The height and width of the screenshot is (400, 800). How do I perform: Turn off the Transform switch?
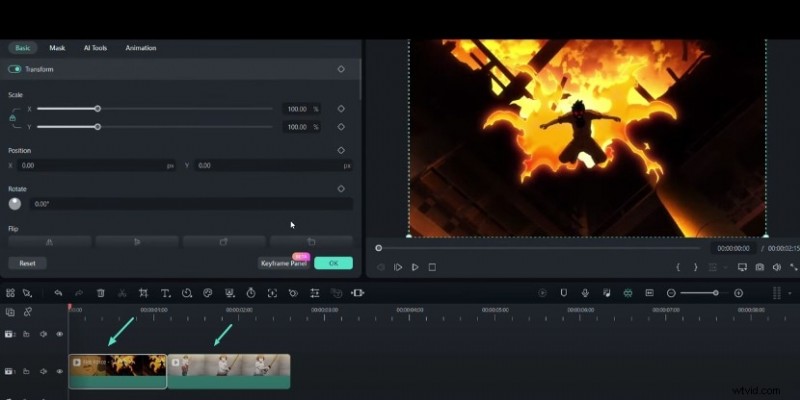click(x=14, y=69)
